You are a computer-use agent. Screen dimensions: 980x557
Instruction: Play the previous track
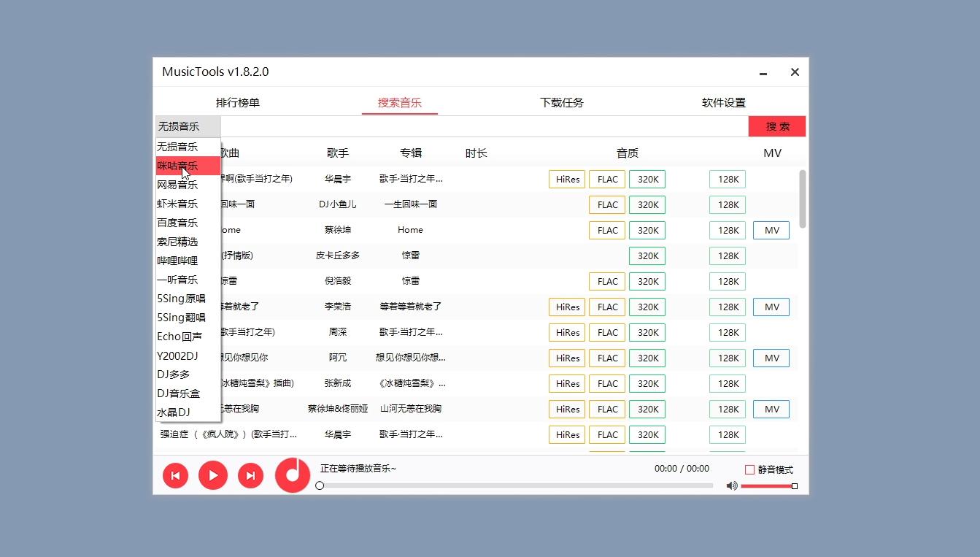[175, 475]
